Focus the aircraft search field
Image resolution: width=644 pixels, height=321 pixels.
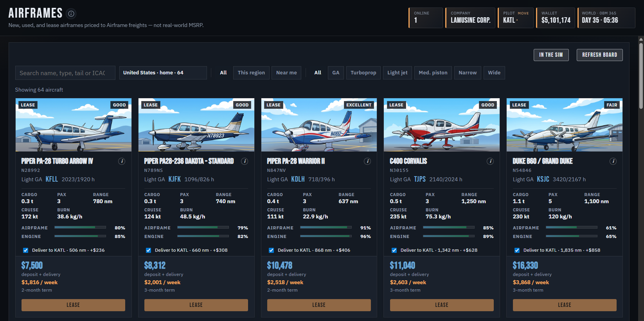(x=65, y=73)
